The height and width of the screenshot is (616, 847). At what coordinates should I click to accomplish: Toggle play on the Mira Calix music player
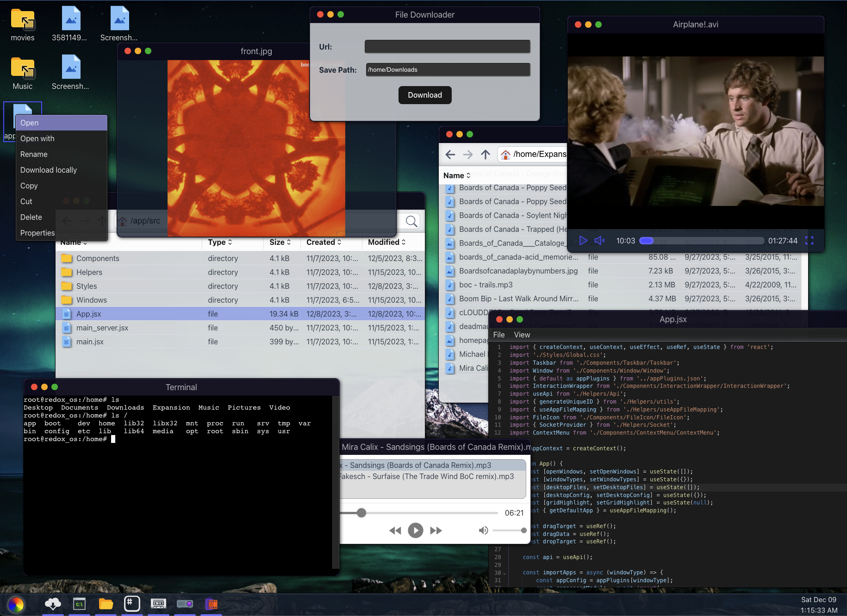pyautogui.click(x=415, y=530)
